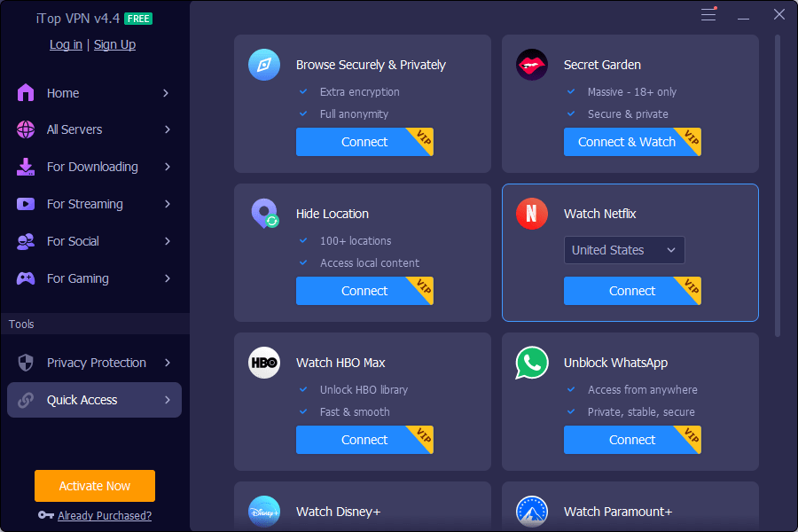The width and height of the screenshot is (798, 532).
Task: Click the Paramount+ logo icon
Action: [x=532, y=511]
